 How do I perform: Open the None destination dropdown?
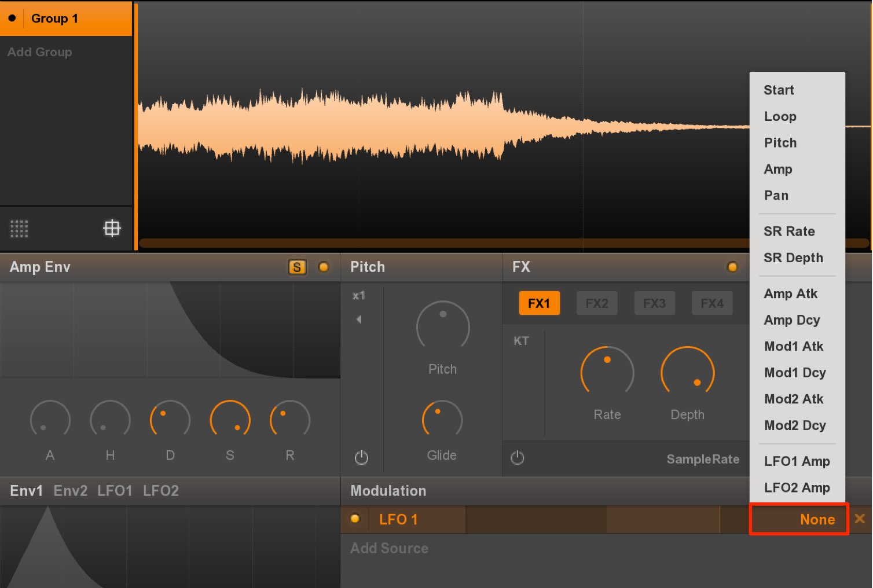click(799, 519)
